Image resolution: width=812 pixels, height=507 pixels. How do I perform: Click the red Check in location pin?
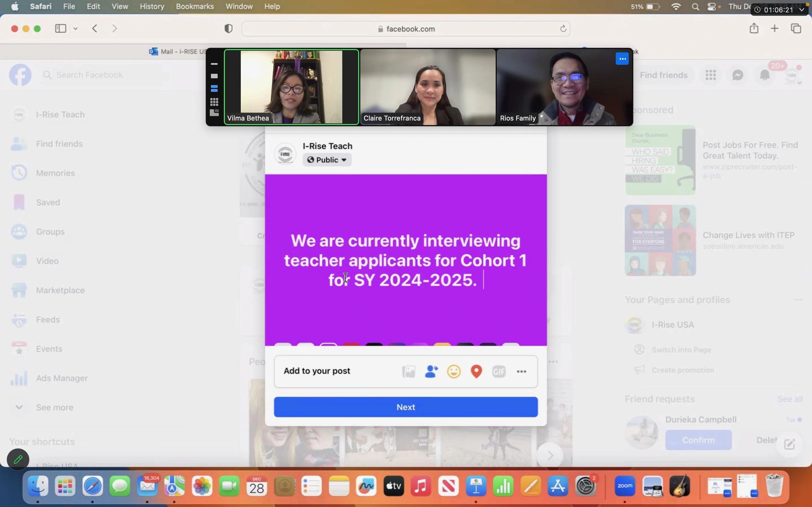pos(476,371)
